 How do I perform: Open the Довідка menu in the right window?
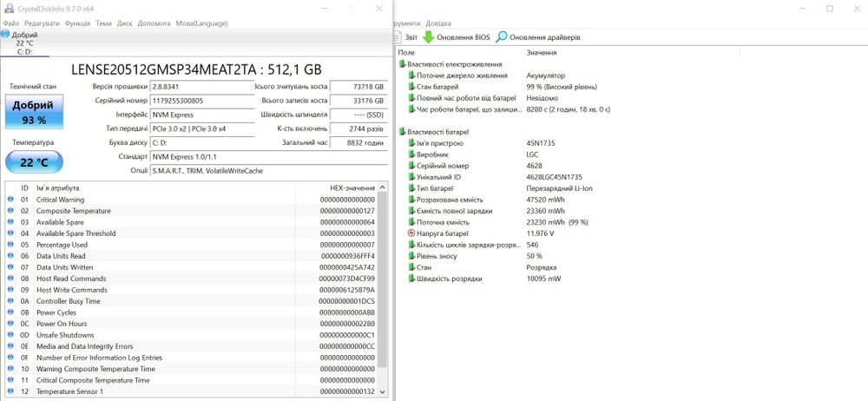click(438, 23)
